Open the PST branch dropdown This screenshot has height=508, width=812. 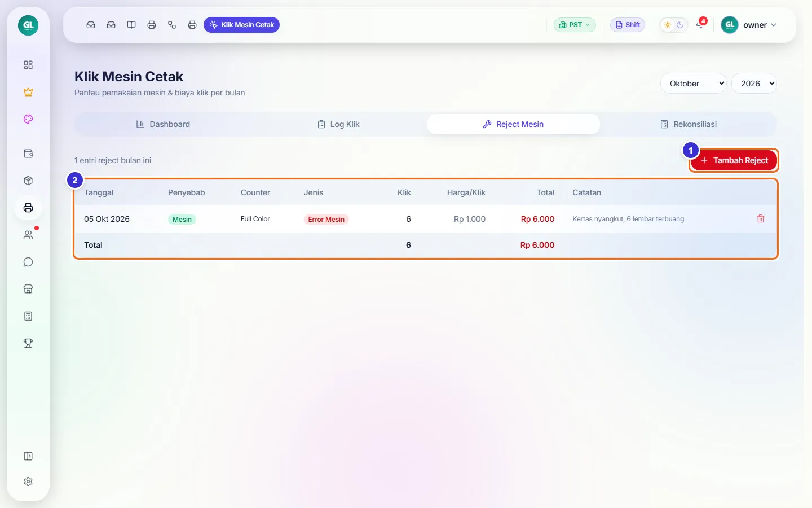tap(575, 25)
